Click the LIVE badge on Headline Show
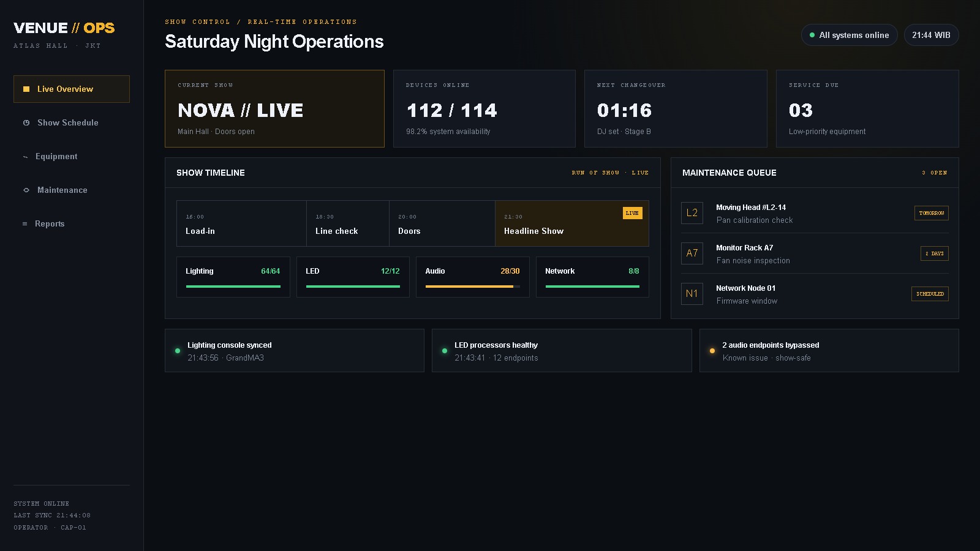The width and height of the screenshot is (980, 551). [x=632, y=213]
